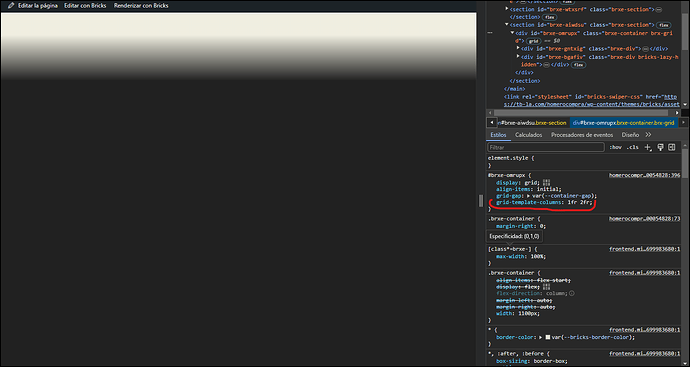690x367 pixels.
Task: Open frontend source link for [class*=brxe-] rule
Action: pyautogui.click(x=645, y=249)
